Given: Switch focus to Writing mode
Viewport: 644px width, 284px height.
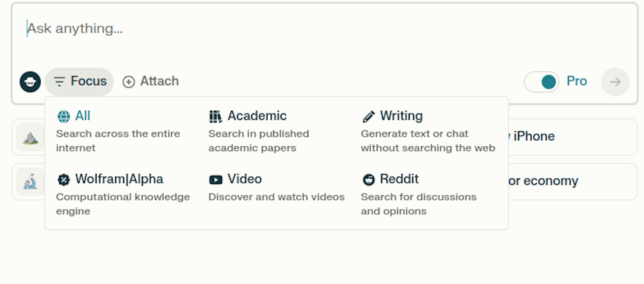Looking at the screenshot, I should pos(401,116).
